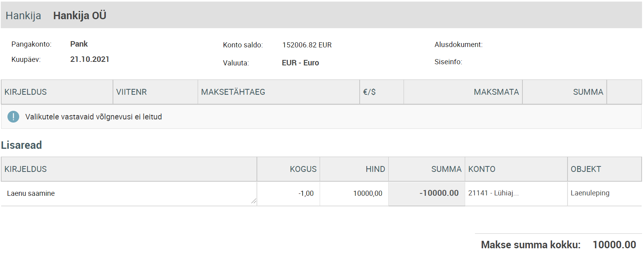Click the KONTO column header in Lisaread
Image resolution: width=644 pixels, height=260 pixels.
tap(482, 169)
